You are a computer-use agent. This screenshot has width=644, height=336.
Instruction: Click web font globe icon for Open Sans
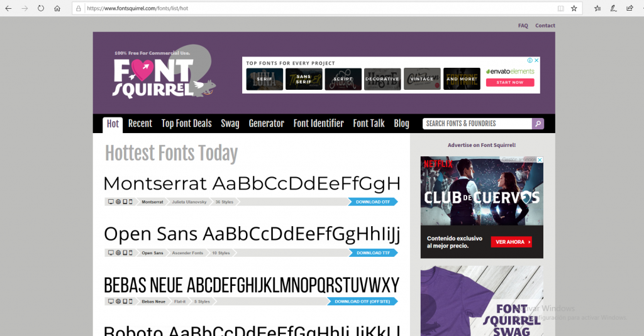pos(118,252)
